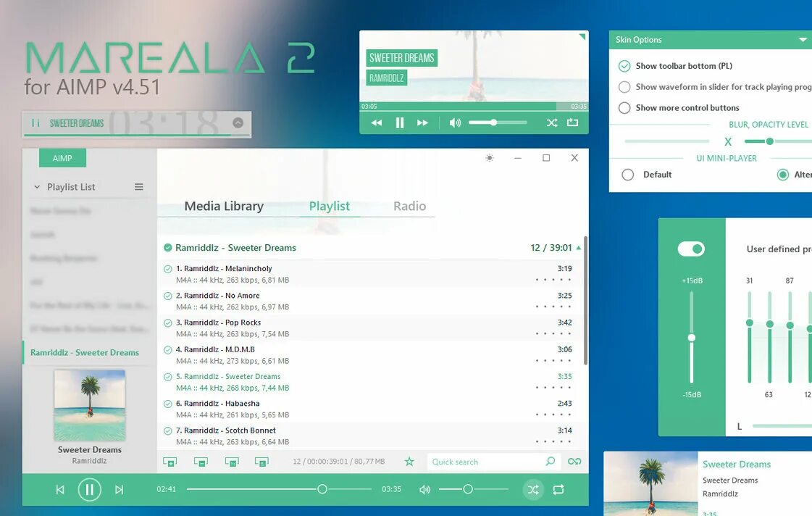Click pause icon on compact Sweeter Dreams bar

click(x=35, y=122)
